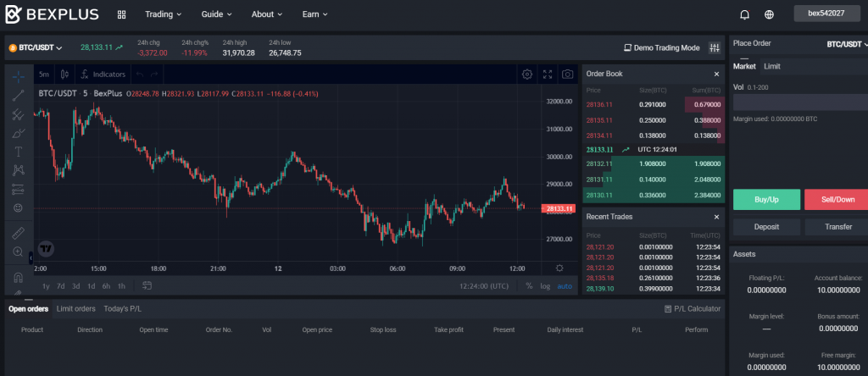Select the brush drawing tool

[19, 133]
